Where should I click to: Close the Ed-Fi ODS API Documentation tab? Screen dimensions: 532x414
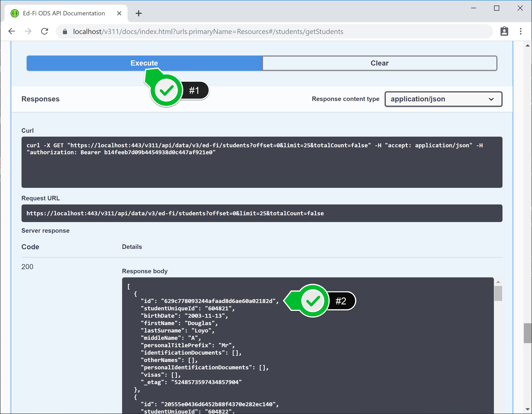point(119,13)
